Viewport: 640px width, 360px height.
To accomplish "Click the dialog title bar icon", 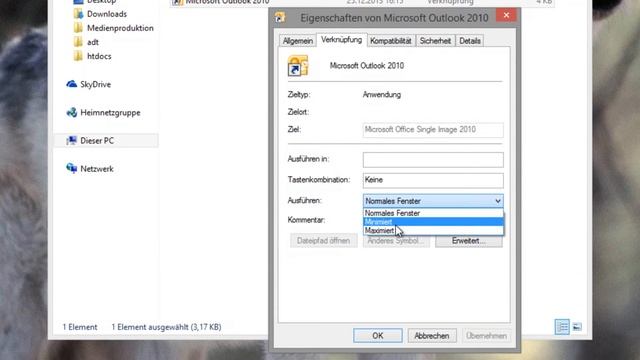I will point(280,17).
